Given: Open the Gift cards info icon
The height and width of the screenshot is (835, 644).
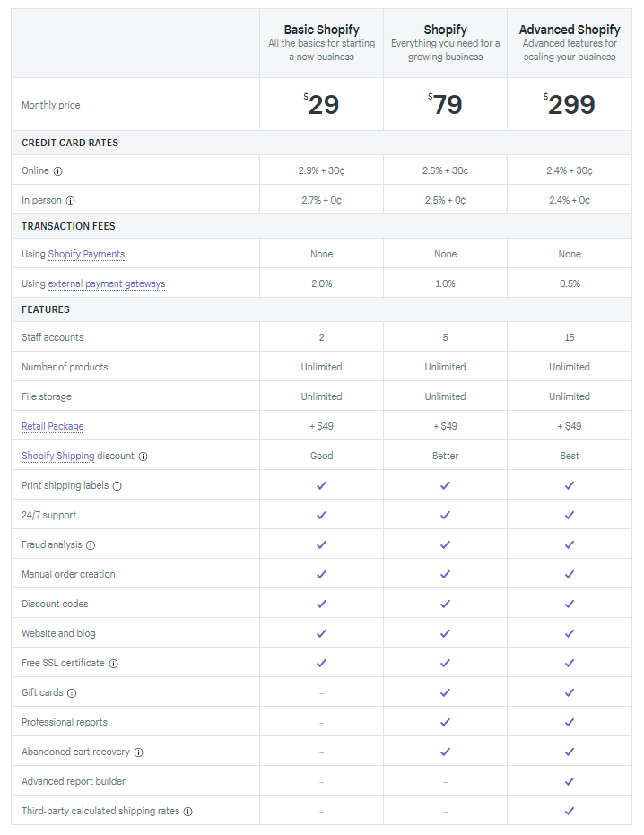Looking at the screenshot, I should pos(72,693).
